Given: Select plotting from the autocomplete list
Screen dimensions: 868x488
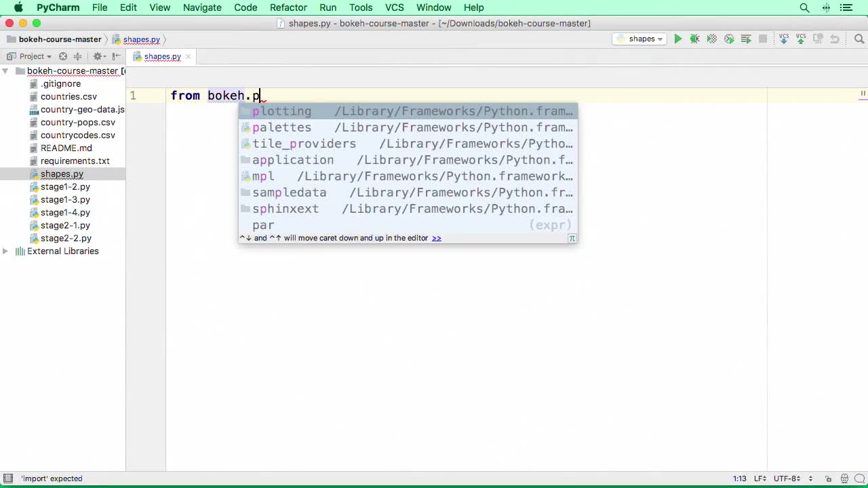Looking at the screenshot, I should (282, 111).
